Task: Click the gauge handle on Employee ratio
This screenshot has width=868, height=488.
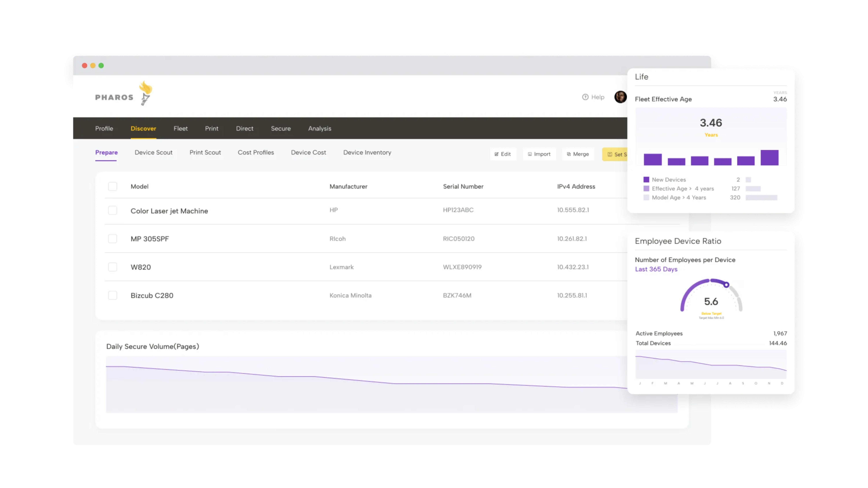Action: [727, 285]
